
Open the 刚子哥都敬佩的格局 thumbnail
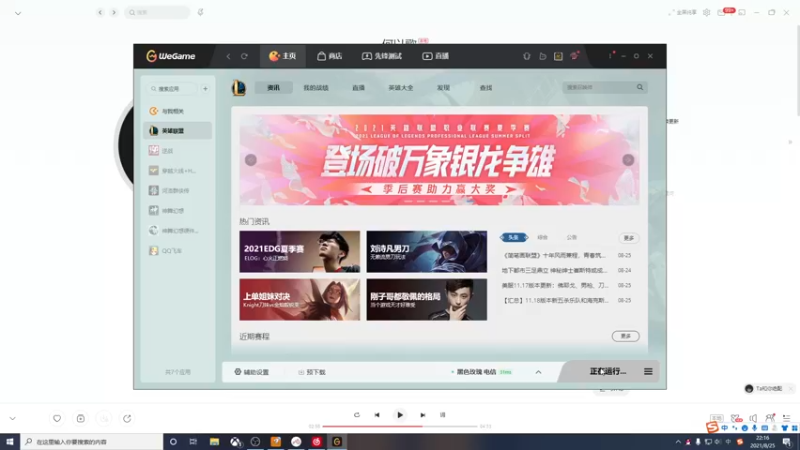(x=427, y=299)
